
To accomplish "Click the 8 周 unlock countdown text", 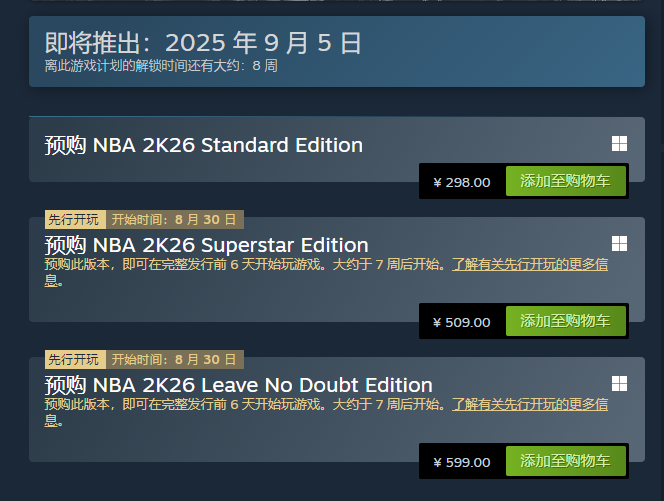I will click(x=265, y=66).
